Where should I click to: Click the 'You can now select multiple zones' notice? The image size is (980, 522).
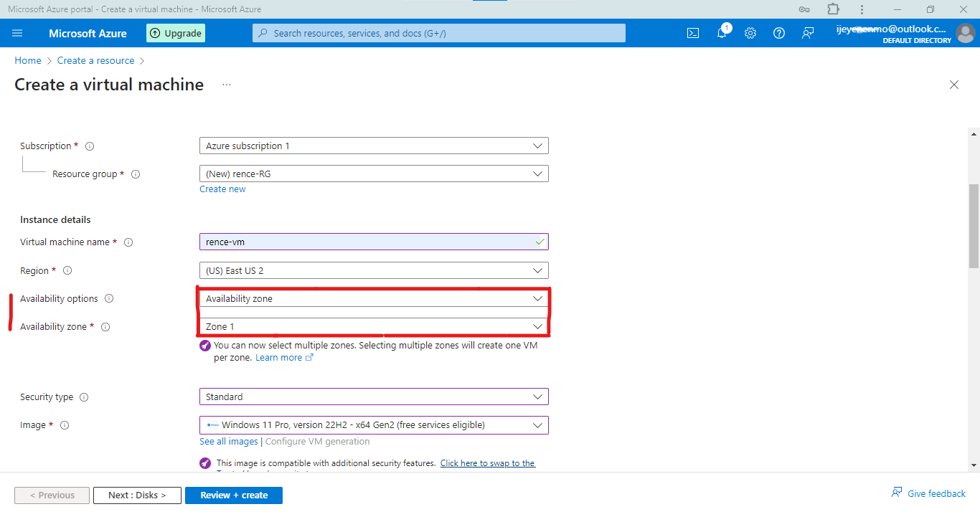[x=376, y=351]
